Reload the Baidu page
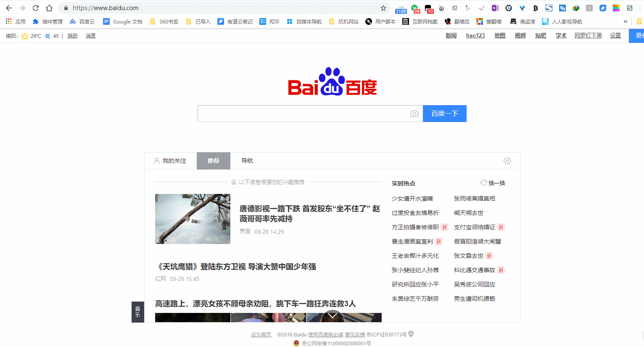 pyautogui.click(x=36, y=8)
